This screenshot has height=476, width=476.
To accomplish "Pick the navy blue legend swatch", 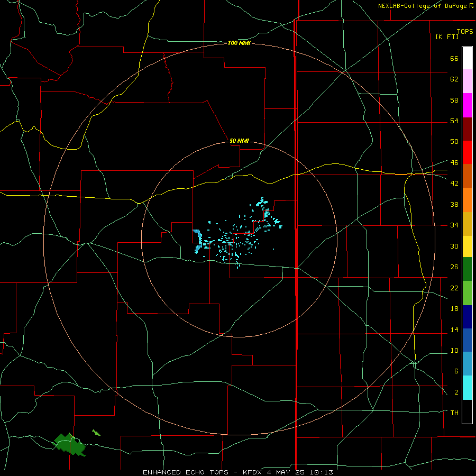I will coord(467,317).
